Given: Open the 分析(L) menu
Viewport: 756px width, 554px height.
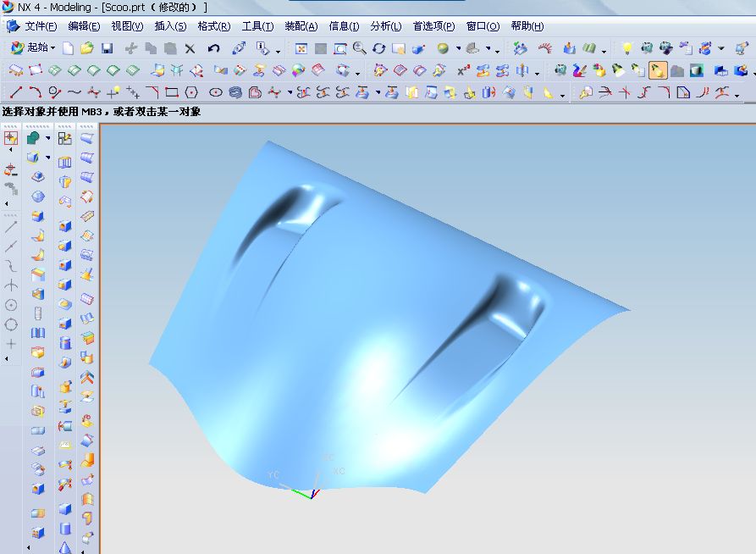Looking at the screenshot, I should click(x=386, y=26).
